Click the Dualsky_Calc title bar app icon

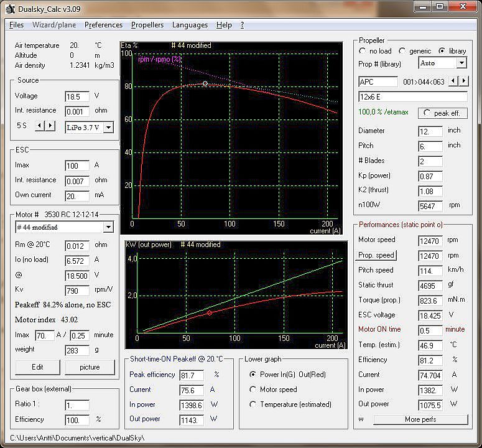tap(10, 9)
